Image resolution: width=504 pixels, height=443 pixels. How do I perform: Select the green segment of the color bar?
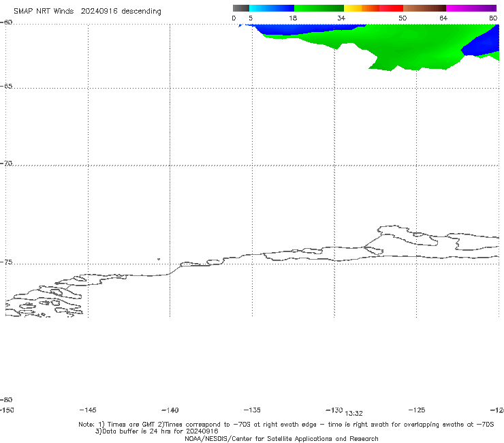(x=319, y=8)
